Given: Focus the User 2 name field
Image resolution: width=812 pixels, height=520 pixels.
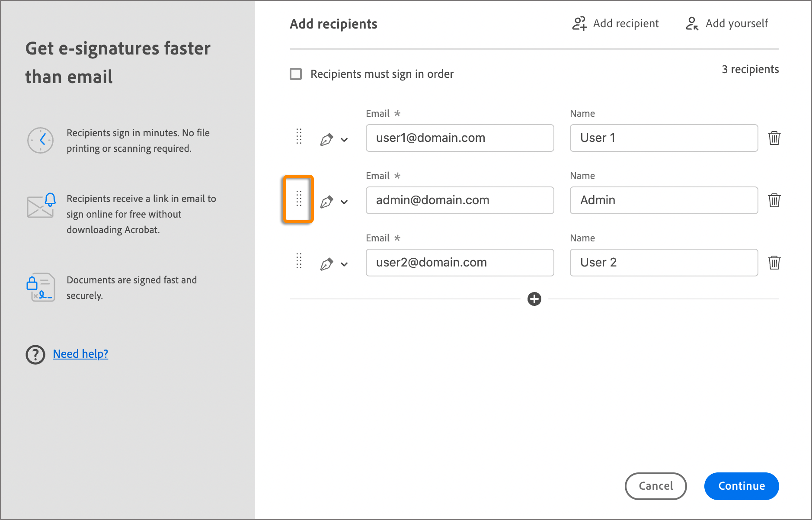Looking at the screenshot, I should pos(664,263).
